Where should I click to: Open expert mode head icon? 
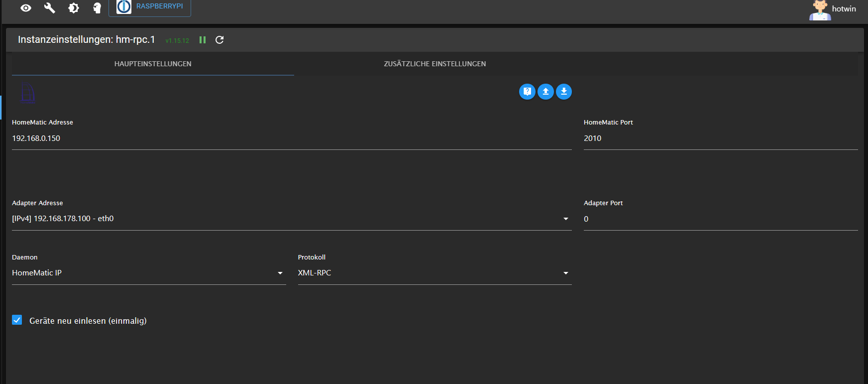click(97, 8)
